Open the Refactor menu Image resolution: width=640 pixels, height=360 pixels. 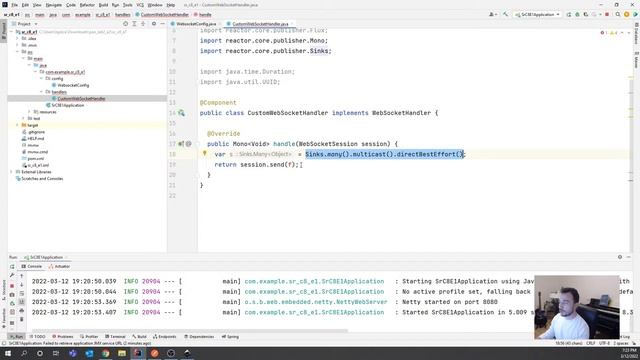87,5
